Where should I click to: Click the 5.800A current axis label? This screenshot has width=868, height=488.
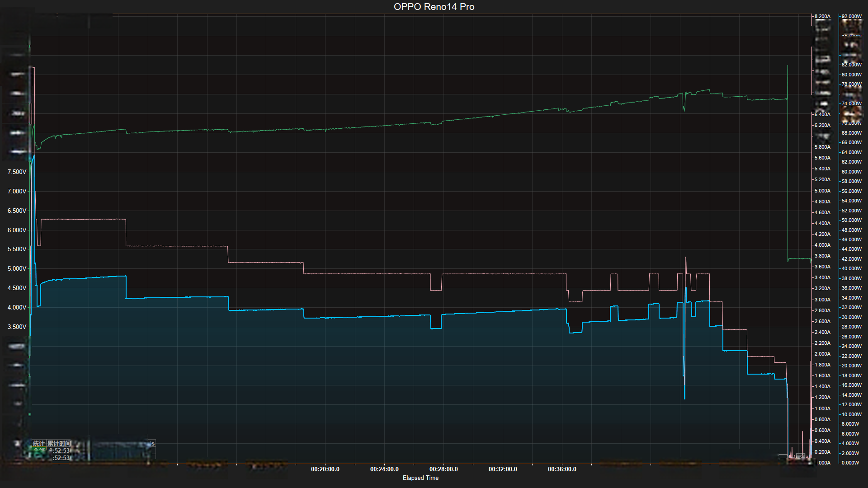pos(822,147)
